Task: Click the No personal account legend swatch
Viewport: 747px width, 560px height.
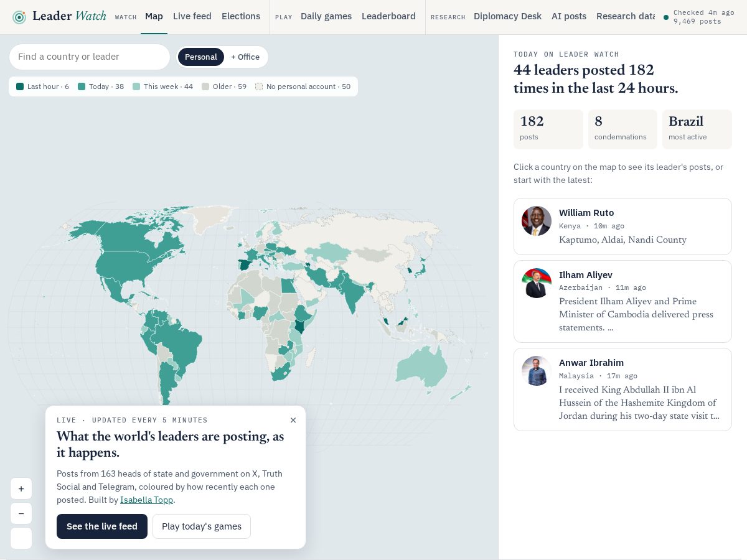Action: pos(259,86)
